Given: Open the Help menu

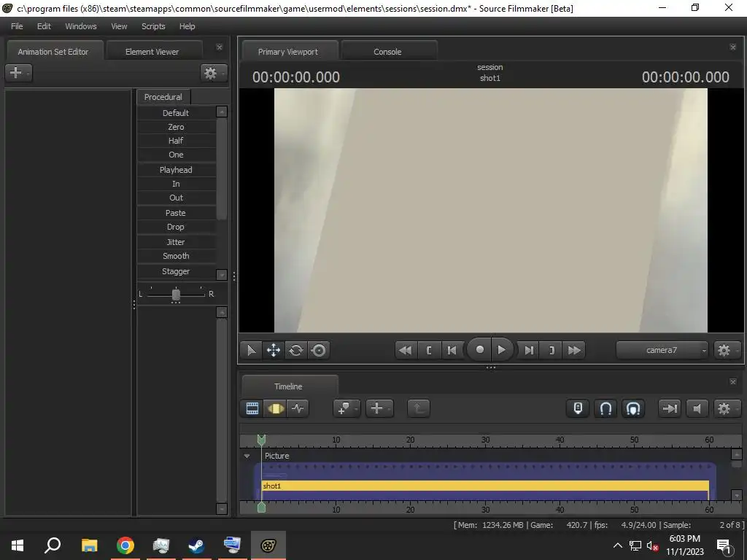Looking at the screenshot, I should [187, 26].
